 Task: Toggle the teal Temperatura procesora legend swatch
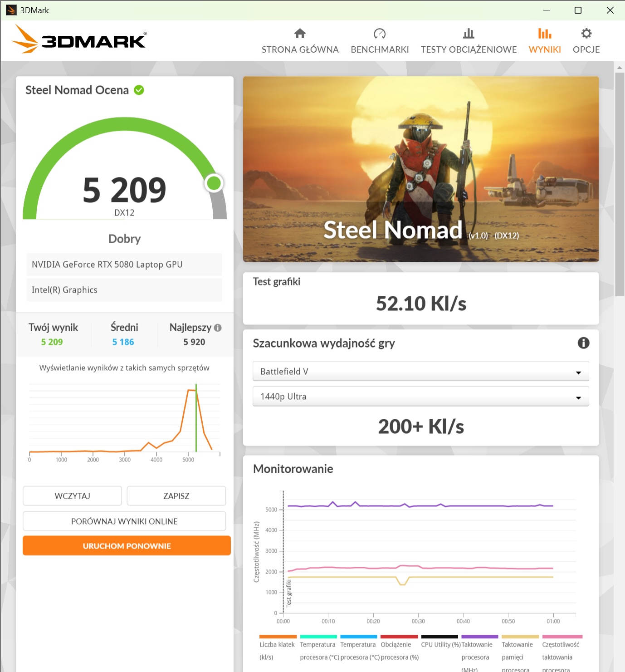(x=318, y=637)
